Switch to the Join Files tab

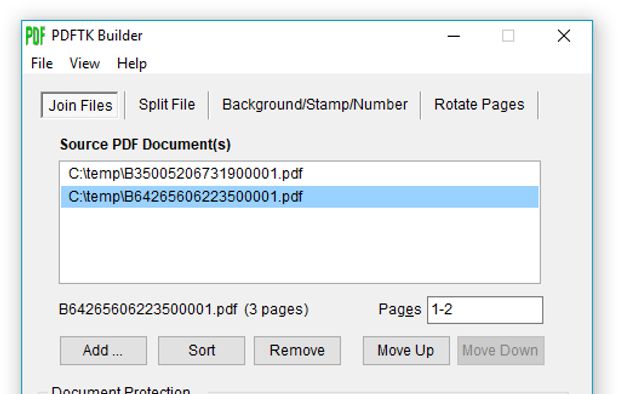[x=80, y=105]
